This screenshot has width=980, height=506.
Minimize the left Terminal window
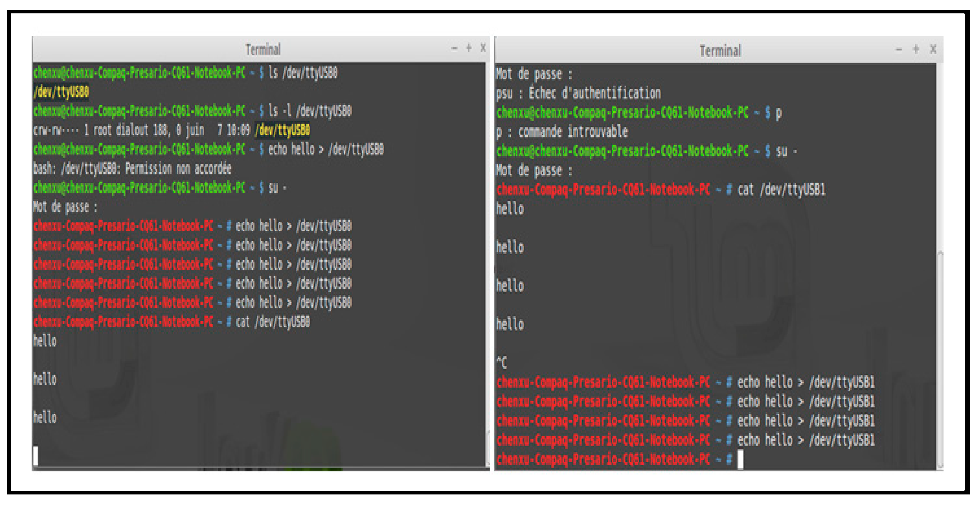click(454, 48)
